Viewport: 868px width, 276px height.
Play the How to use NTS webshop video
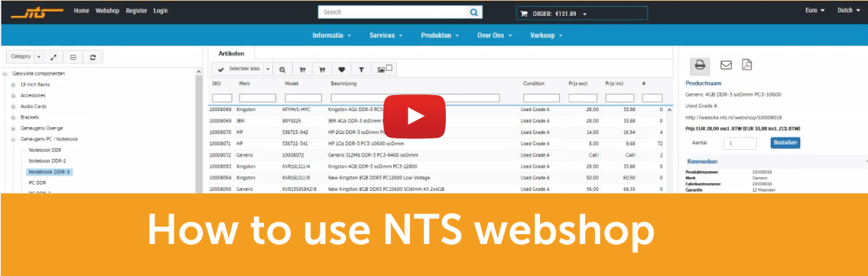pyautogui.click(x=415, y=116)
